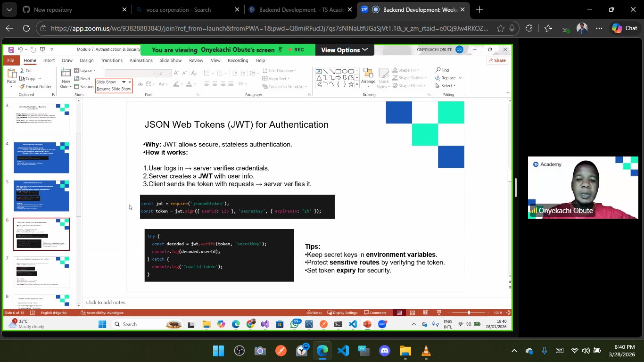Viewport: 644px width, 362px height.
Task: Switch to Slide Sorter view
Action: point(413,313)
